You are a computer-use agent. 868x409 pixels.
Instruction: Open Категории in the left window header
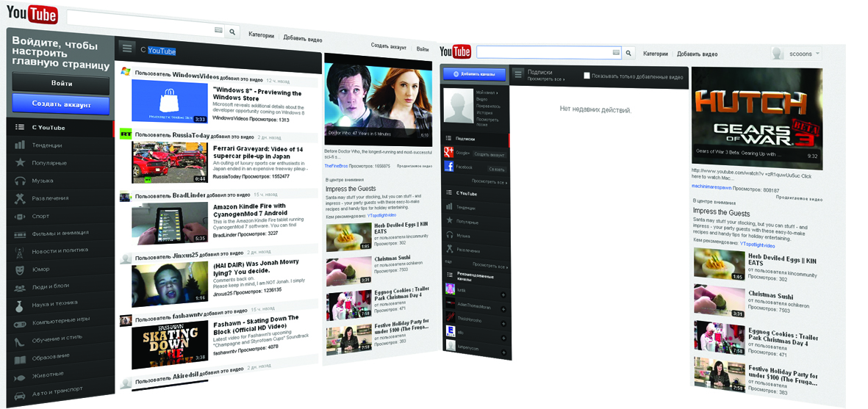coord(262,35)
